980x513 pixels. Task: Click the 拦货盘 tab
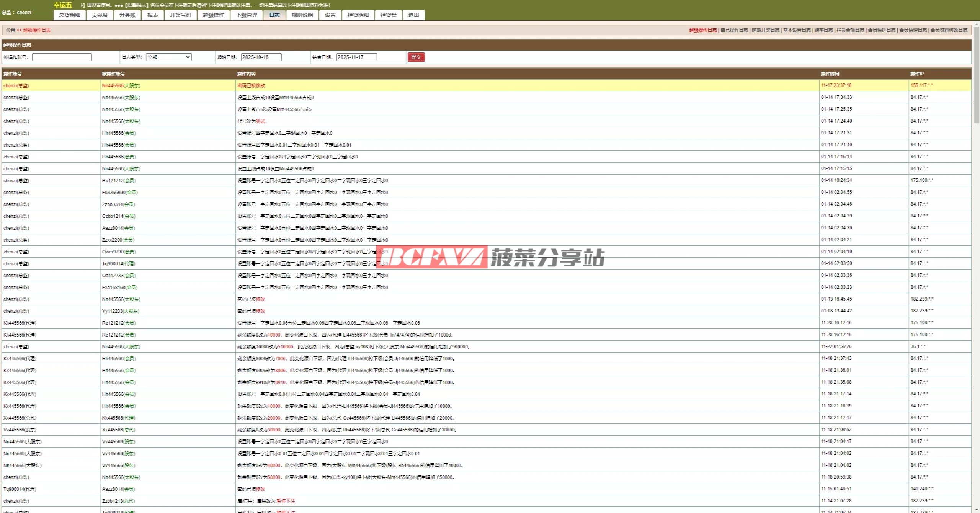pyautogui.click(x=388, y=15)
